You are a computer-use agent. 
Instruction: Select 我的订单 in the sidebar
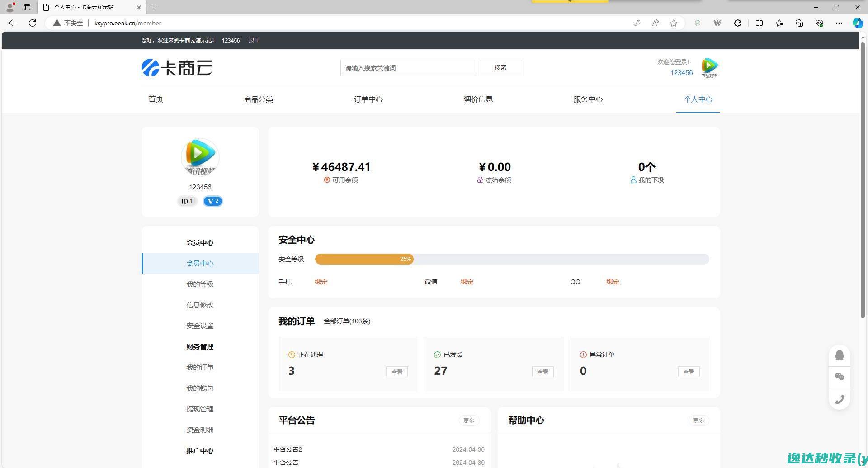tap(200, 368)
